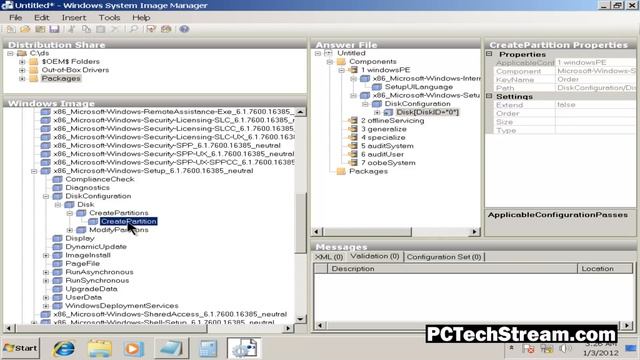The image size is (640, 360).
Task: Click the Validate Answer File toolbar icon
Action: click(151, 29)
